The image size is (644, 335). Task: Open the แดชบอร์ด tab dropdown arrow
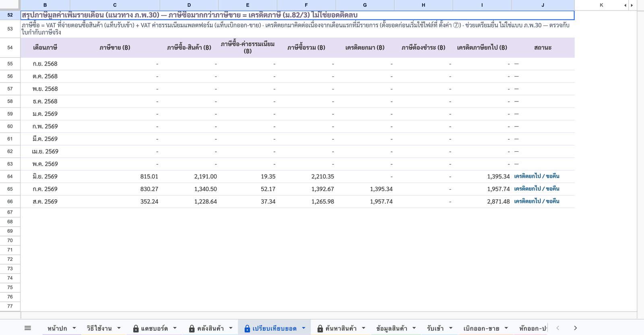tap(175, 328)
